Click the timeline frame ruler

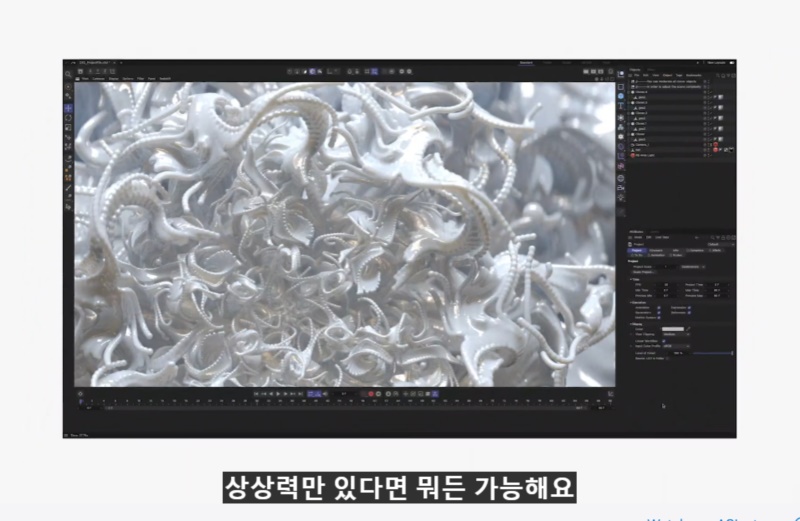pyautogui.click(x=345, y=402)
